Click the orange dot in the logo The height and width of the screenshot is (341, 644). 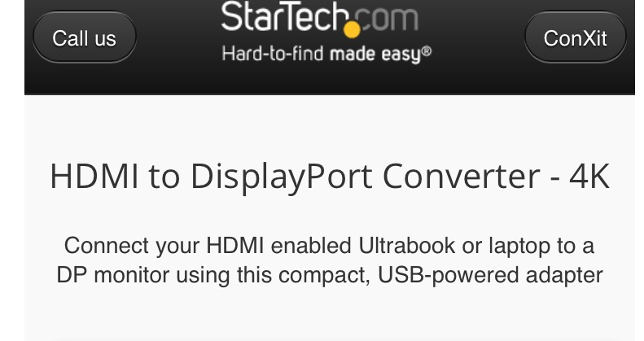(x=352, y=30)
